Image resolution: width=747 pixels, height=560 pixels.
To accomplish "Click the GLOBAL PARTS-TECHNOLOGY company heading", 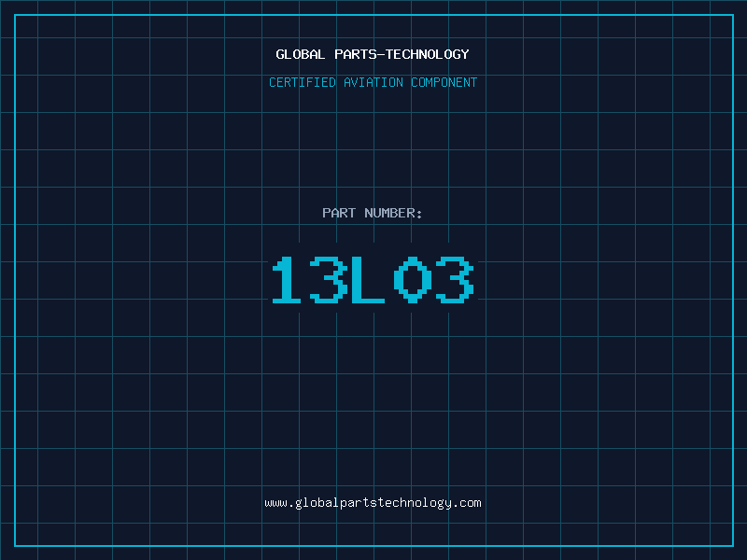I will [x=373, y=54].
